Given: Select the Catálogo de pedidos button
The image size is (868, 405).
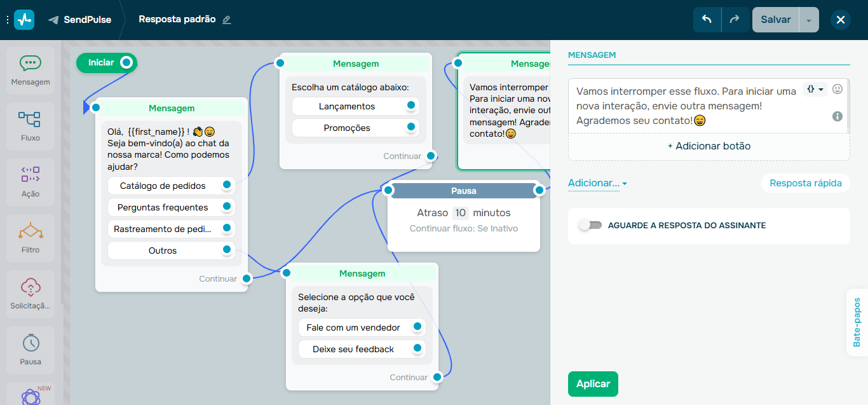Looking at the screenshot, I should (172, 186).
